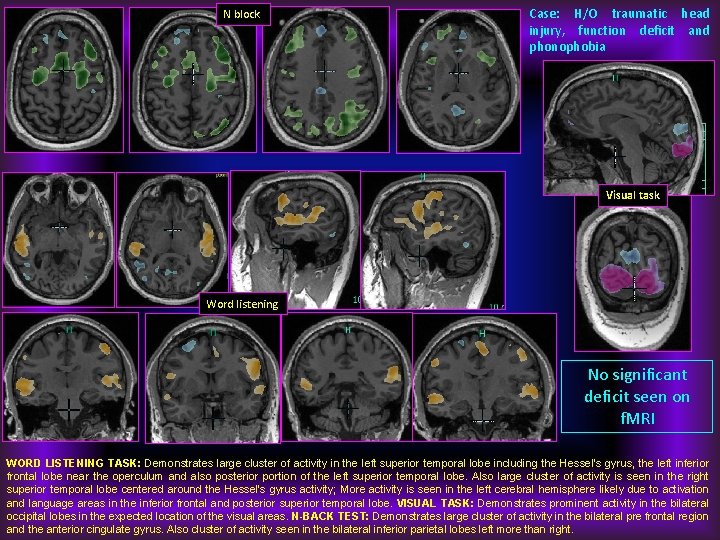Viewport: 720px width, 540px height.
Task: Click the 'WORD LISTENING TASK:' heading in the description
Action: [x=73, y=463]
